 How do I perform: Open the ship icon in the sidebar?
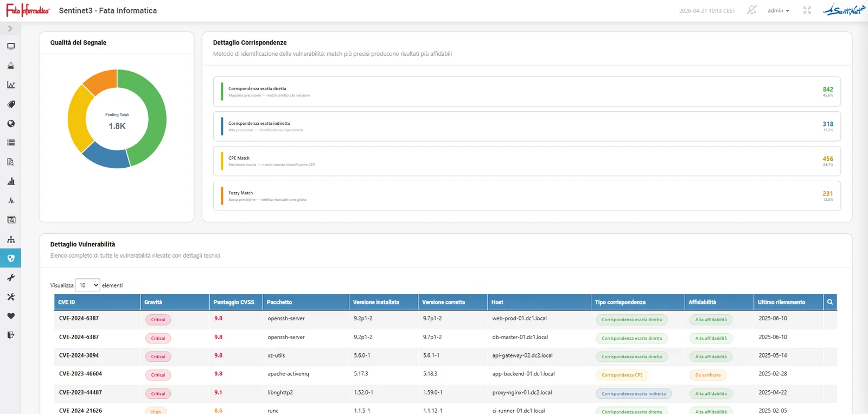pyautogui.click(x=11, y=66)
